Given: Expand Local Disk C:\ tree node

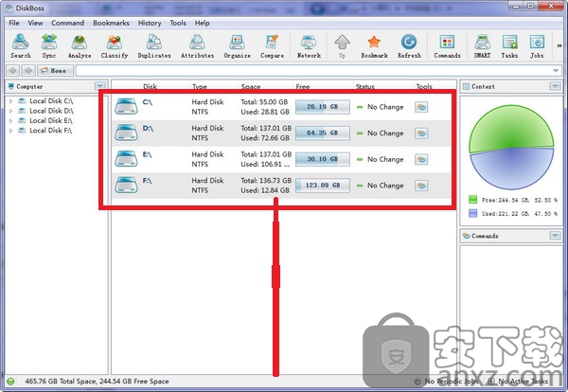Looking at the screenshot, I should coord(10,101).
